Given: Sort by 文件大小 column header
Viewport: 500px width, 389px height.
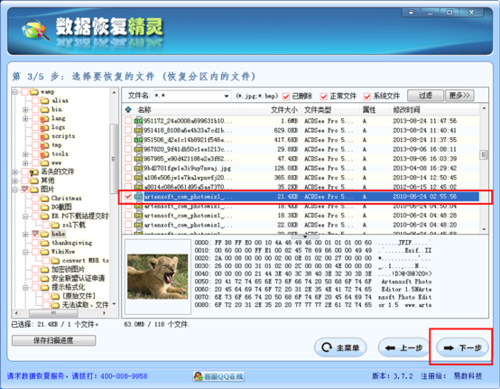Looking at the screenshot, I should pyautogui.click(x=284, y=110).
